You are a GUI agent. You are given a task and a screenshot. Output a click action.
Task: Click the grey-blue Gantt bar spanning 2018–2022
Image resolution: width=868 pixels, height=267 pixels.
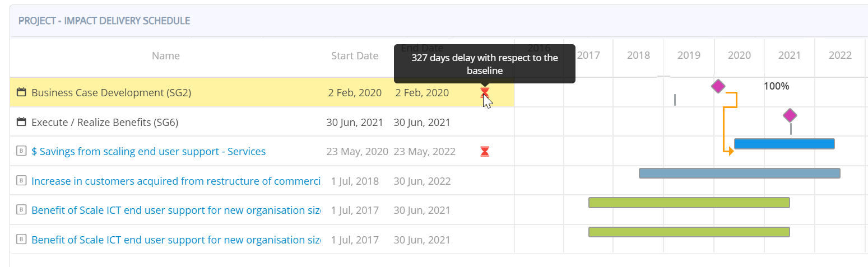(739, 174)
